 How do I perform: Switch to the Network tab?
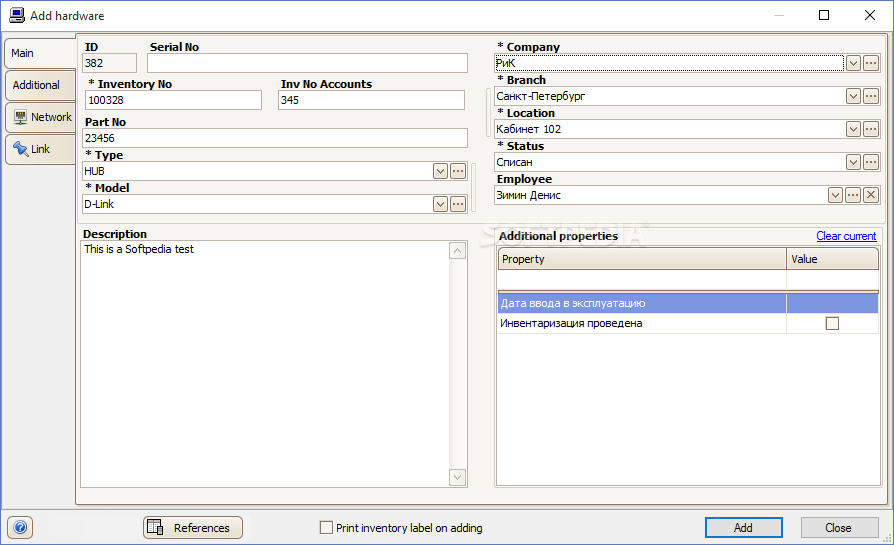click(x=41, y=117)
